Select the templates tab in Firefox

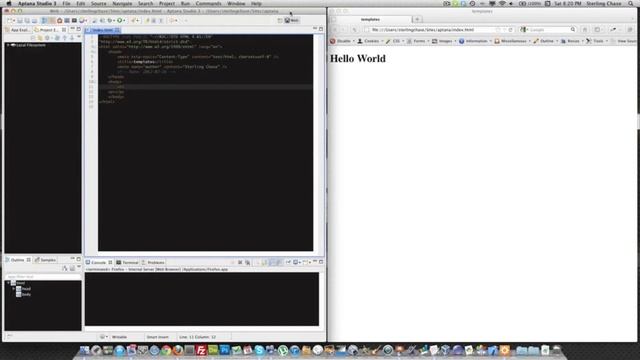pyautogui.click(x=371, y=19)
